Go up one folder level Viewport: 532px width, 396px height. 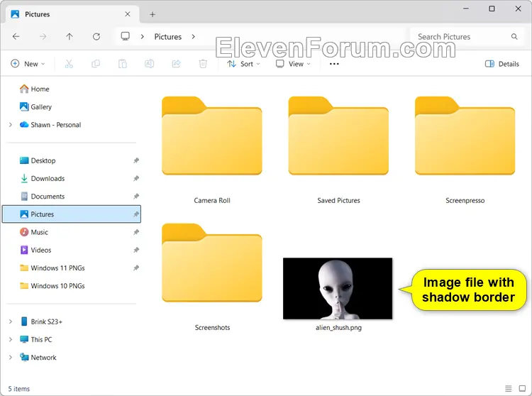70,37
